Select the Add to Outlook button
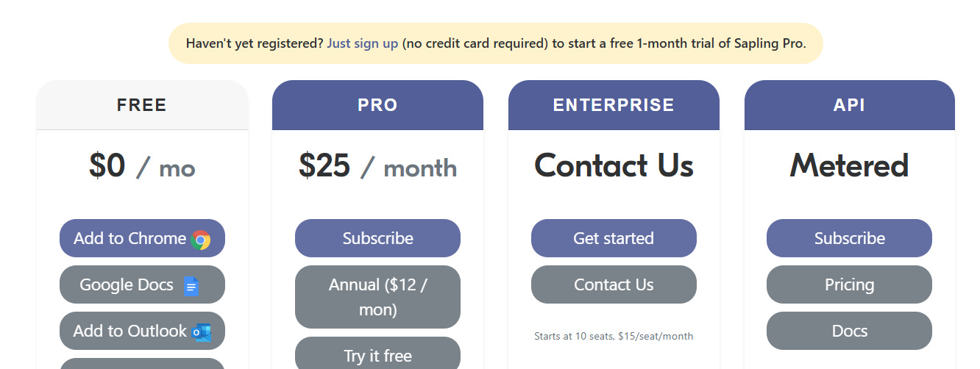Screen dimensions: 980x369 click(142, 331)
